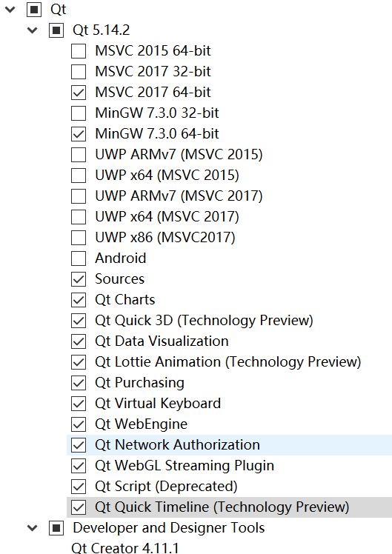Image resolution: width=392 pixels, height=554 pixels.
Task: Select the 'Sources' row text
Action: [120, 279]
